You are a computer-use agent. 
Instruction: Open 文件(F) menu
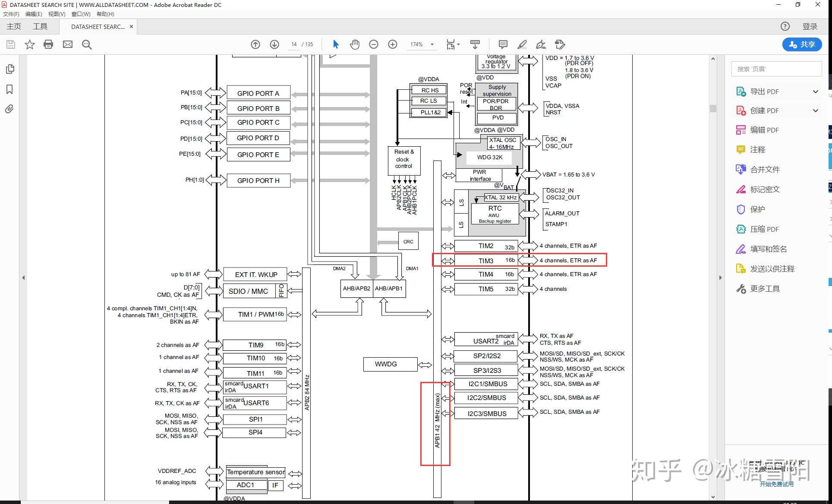click(11, 14)
